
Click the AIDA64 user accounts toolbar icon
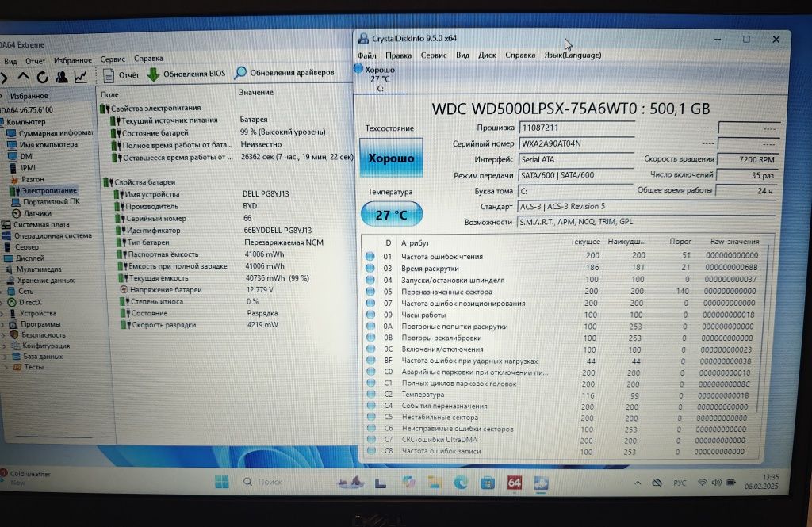(x=62, y=77)
